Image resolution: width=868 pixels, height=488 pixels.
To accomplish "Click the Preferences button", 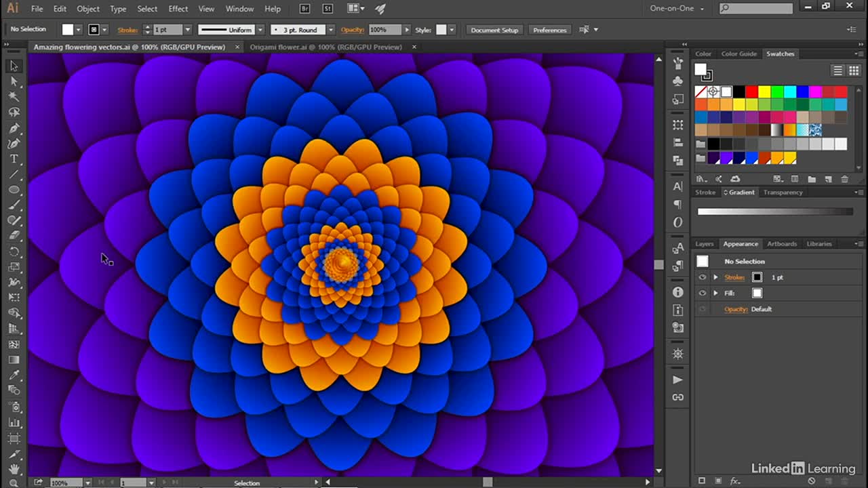I will [549, 30].
